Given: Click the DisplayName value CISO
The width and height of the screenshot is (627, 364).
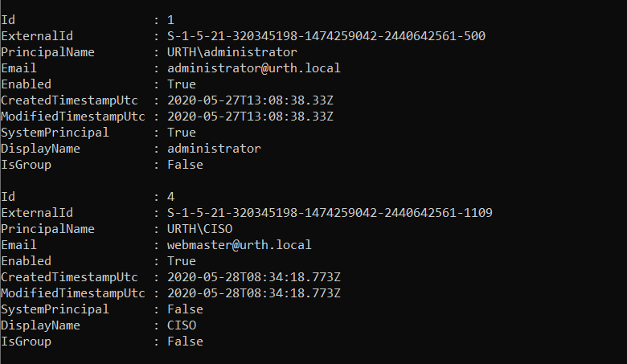Looking at the screenshot, I should coord(182,325).
